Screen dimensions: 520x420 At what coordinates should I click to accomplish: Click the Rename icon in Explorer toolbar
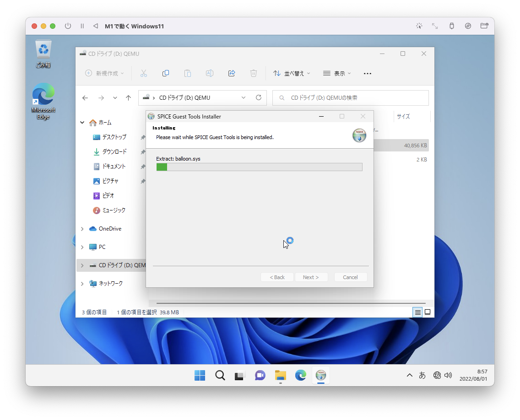click(210, 73)
